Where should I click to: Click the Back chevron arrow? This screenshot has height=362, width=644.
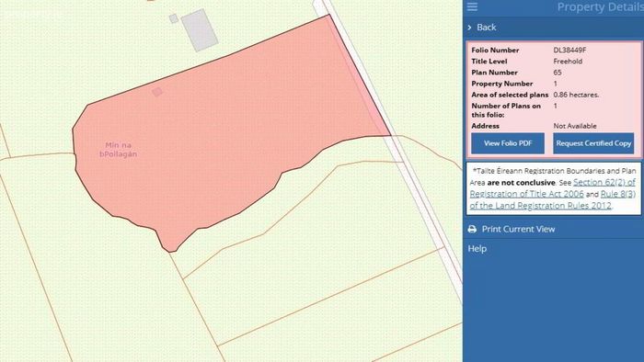(469, 28)
